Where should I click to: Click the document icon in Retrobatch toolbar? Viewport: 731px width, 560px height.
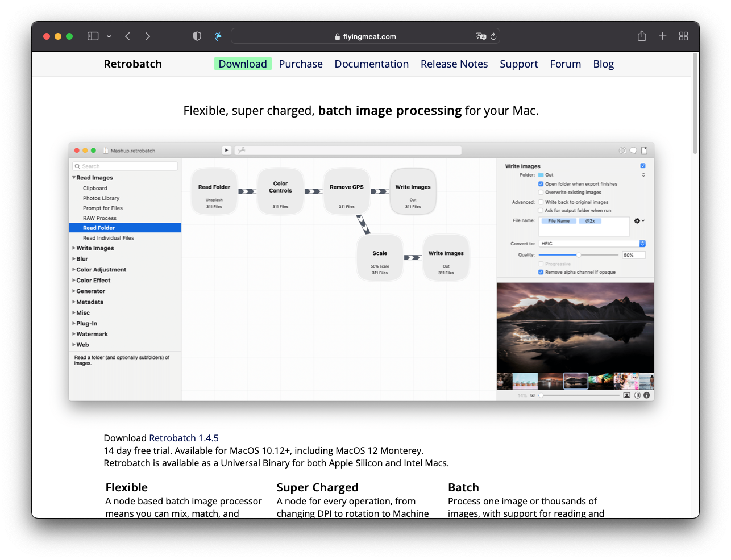(644, 151)
